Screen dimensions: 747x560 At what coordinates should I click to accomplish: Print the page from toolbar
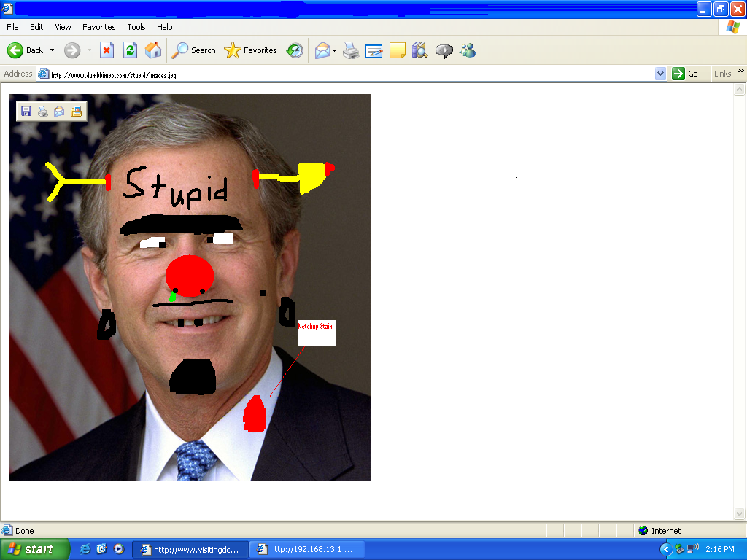pos(351,50)
